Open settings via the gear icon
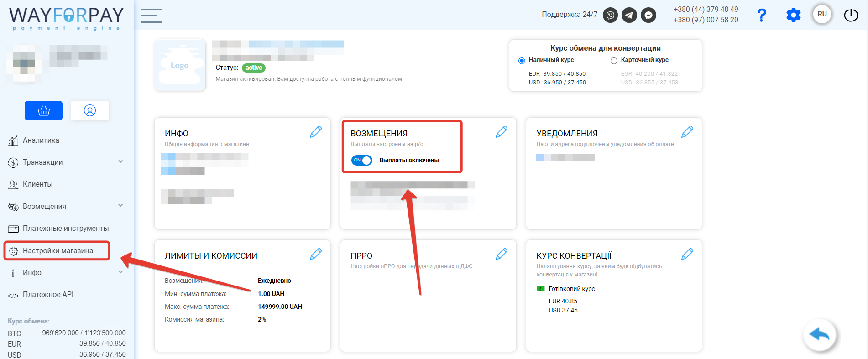Screen dimensions: 868x359 click(x=793, y=15)
